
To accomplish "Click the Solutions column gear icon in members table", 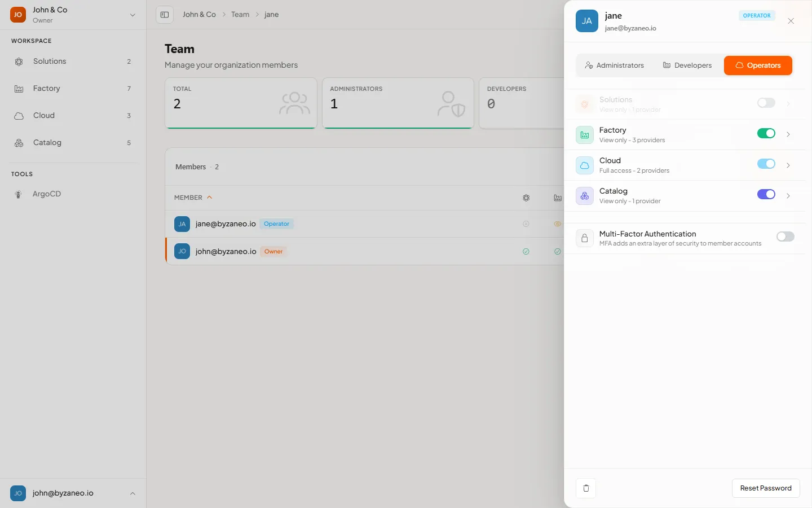I will pos(526,198).
